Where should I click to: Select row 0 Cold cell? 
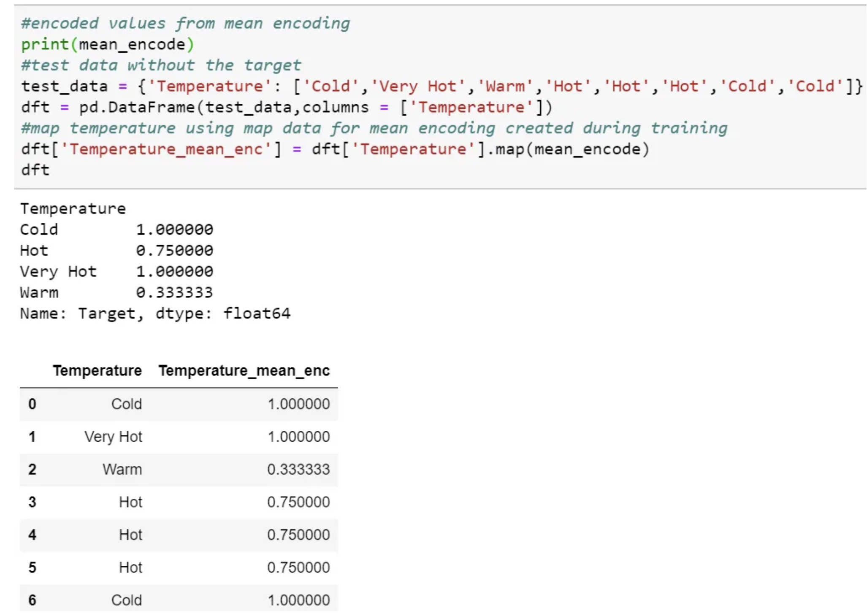(x=126, y=404)
